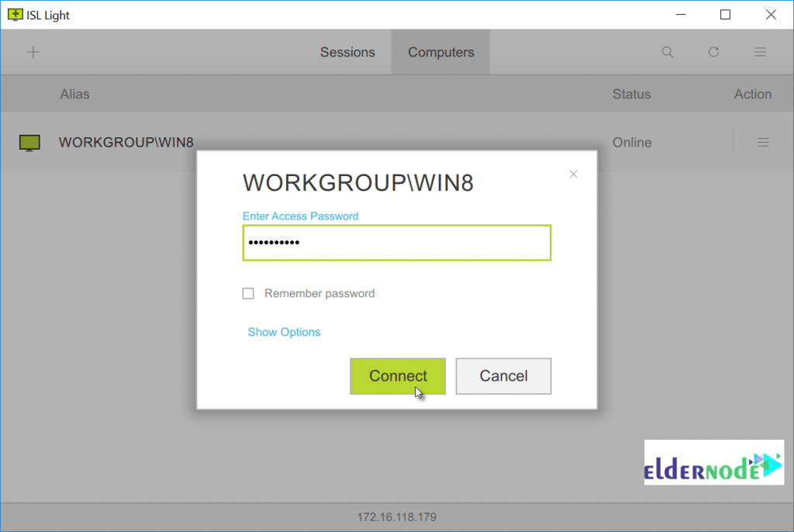Click the Action column header
The height and width of the screenshot is (532, 794).
pyautogui.click(x=752, y=94)
